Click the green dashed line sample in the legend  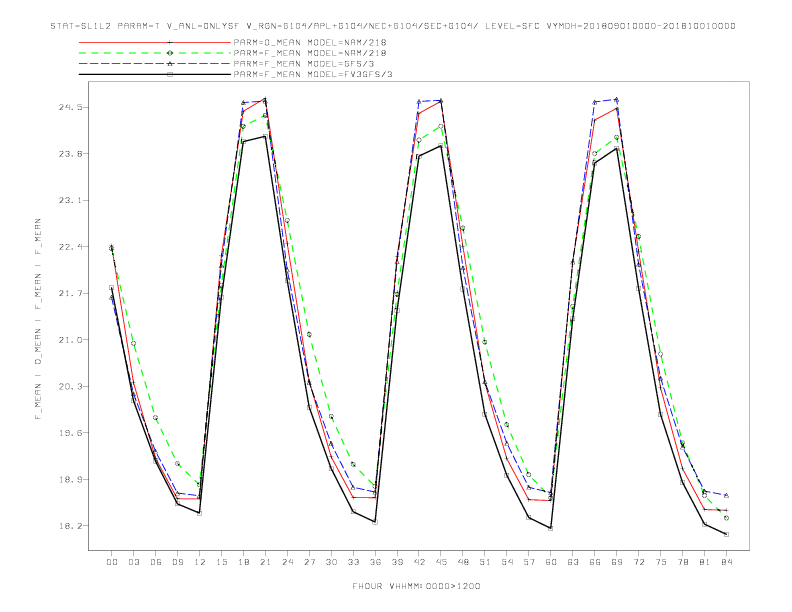click(x=155, y=53)
